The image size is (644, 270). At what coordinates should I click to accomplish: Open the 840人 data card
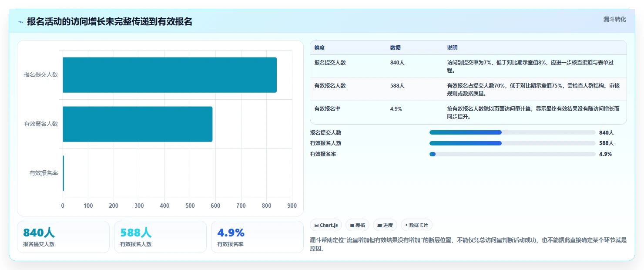[63, 237]
